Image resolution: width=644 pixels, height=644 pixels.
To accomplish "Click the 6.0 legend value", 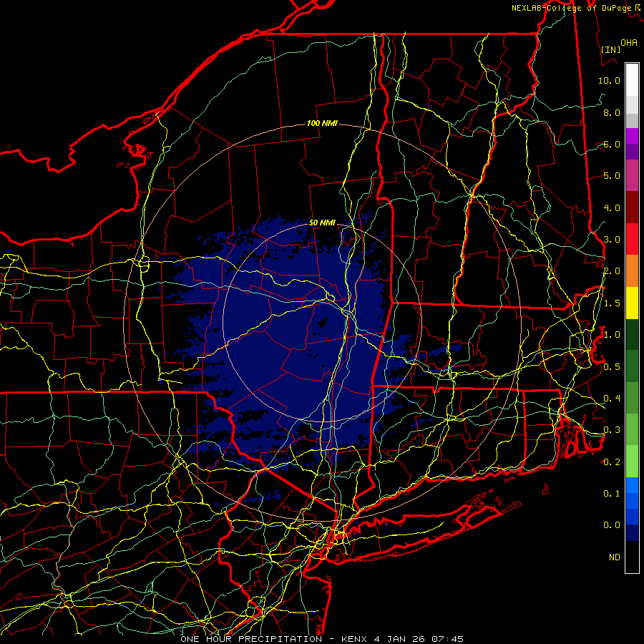I will pos(612,144).
